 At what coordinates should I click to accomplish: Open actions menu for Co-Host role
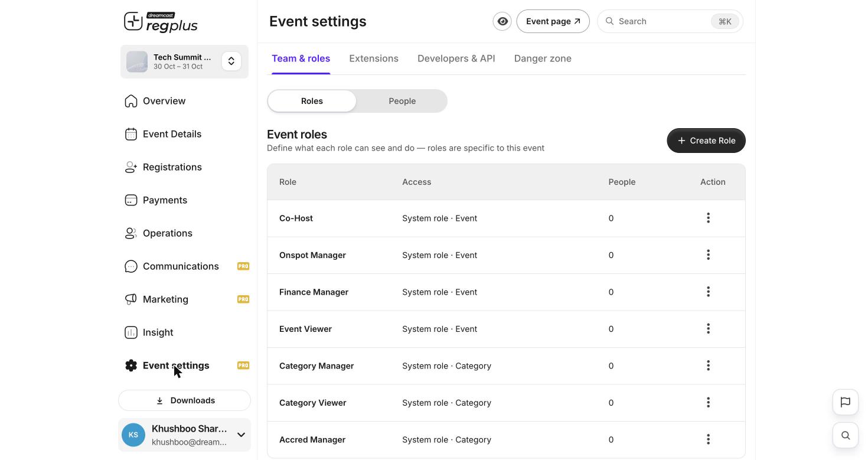tap(708, 218)
